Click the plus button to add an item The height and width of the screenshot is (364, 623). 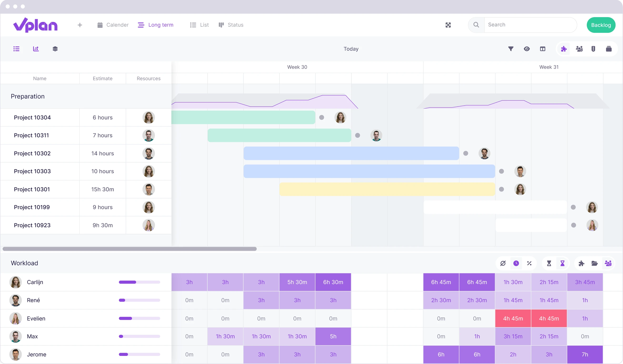point(80,25)
